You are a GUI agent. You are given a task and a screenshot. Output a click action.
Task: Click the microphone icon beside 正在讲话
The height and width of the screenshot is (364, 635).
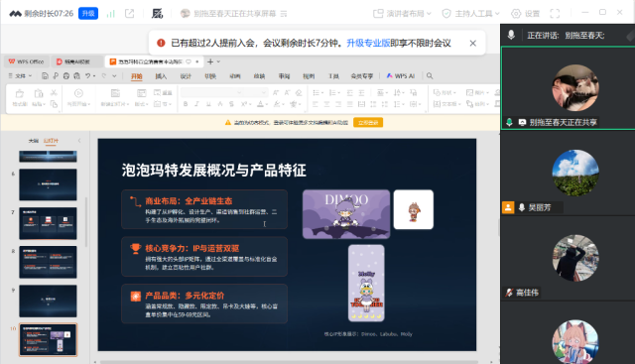pyautogui.click(x=511, y=36)
